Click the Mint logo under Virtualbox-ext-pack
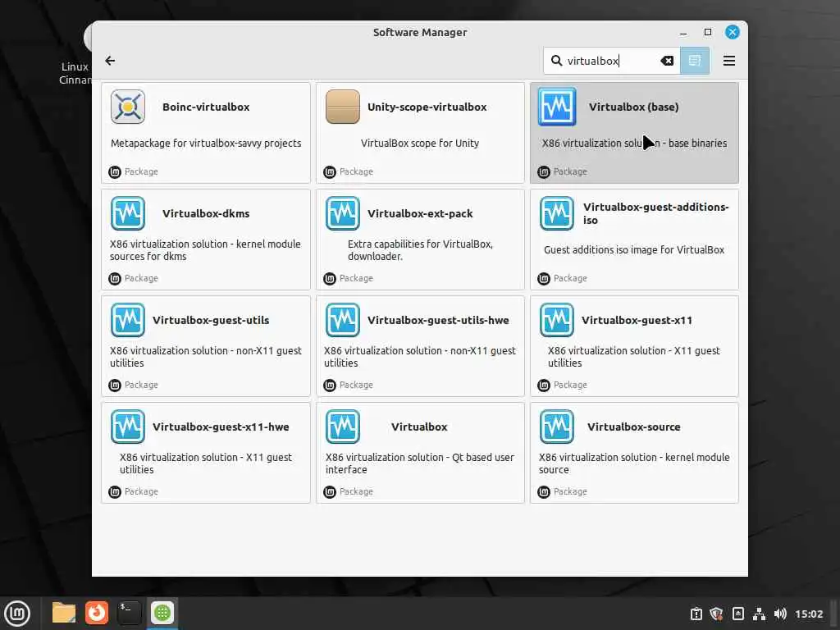 coord(330,279)
